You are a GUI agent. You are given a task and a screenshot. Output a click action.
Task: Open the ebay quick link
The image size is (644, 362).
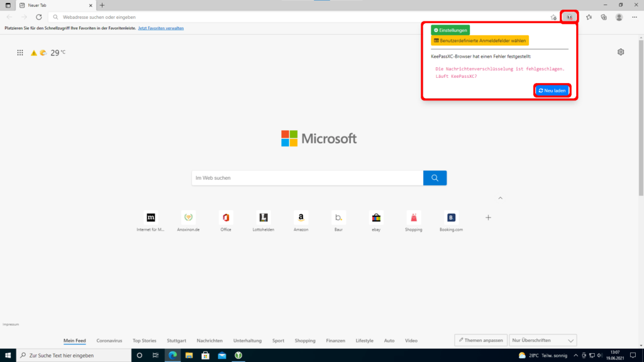(x=376, y=222)
